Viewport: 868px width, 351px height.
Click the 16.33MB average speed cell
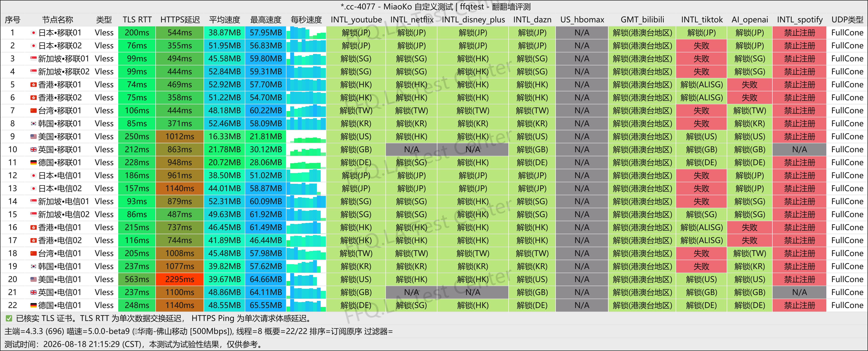224,136
